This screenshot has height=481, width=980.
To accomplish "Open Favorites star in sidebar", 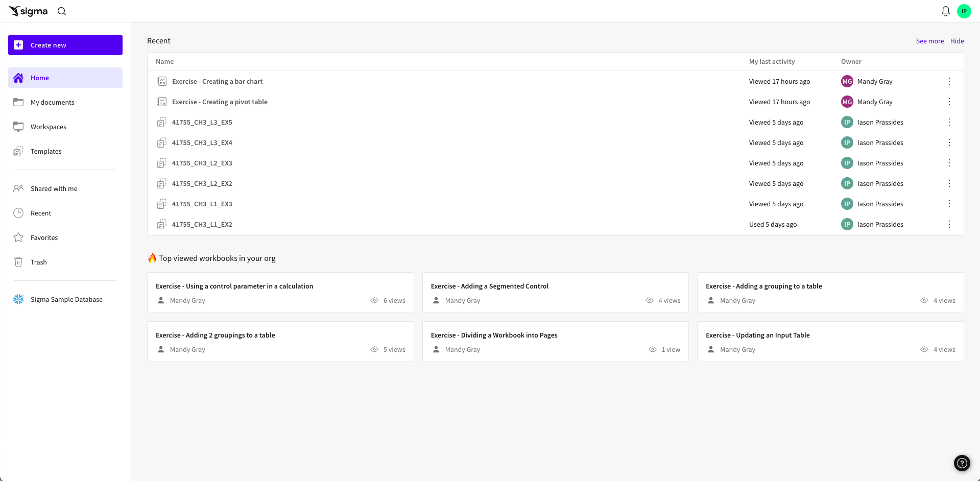I will pos(44,237).
